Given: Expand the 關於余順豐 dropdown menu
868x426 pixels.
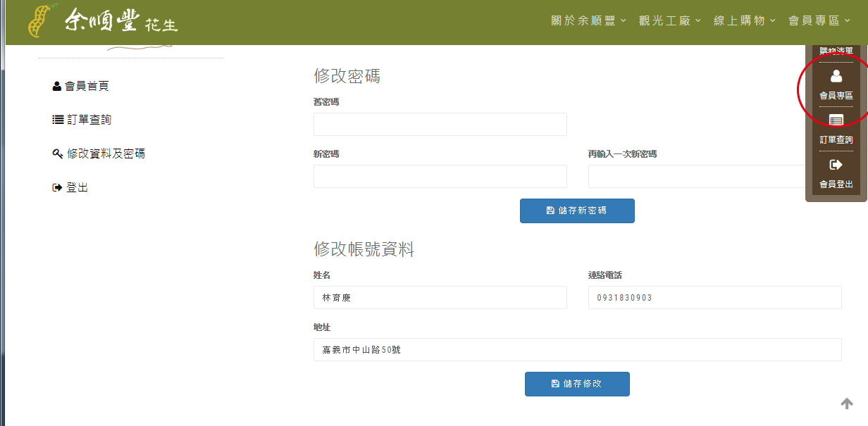Looking at the screenshot, I should point(588,21).
